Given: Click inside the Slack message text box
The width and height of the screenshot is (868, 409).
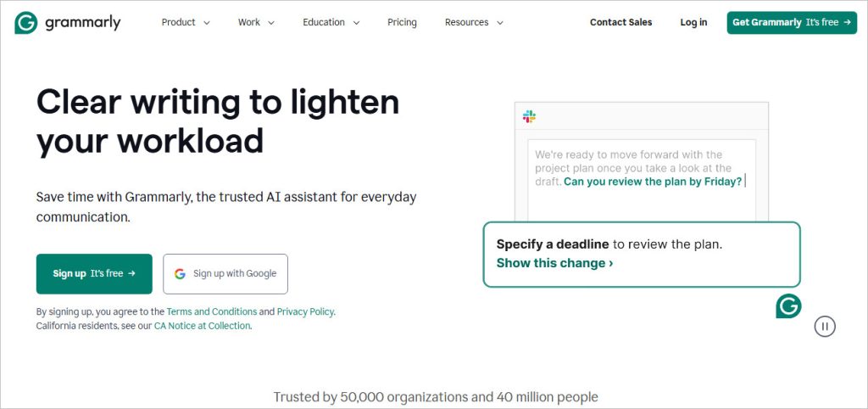Looking at the screenshot, I should click(x=642, y=180).
